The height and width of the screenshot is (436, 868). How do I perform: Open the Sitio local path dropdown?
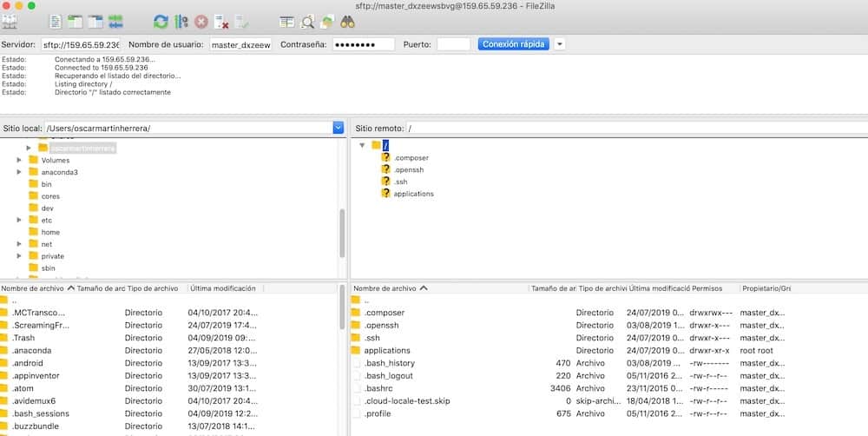(x=338, y=128)
